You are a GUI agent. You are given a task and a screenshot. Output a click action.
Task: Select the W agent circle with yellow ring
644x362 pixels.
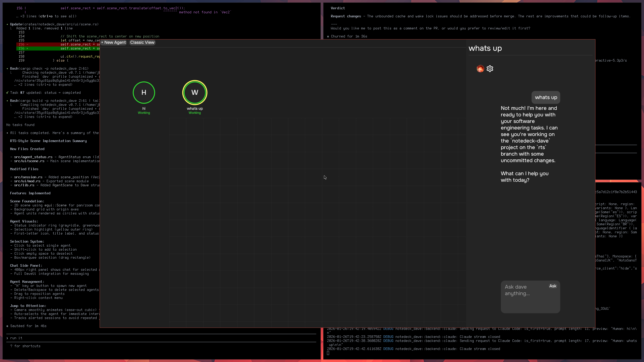coord(195,93)
